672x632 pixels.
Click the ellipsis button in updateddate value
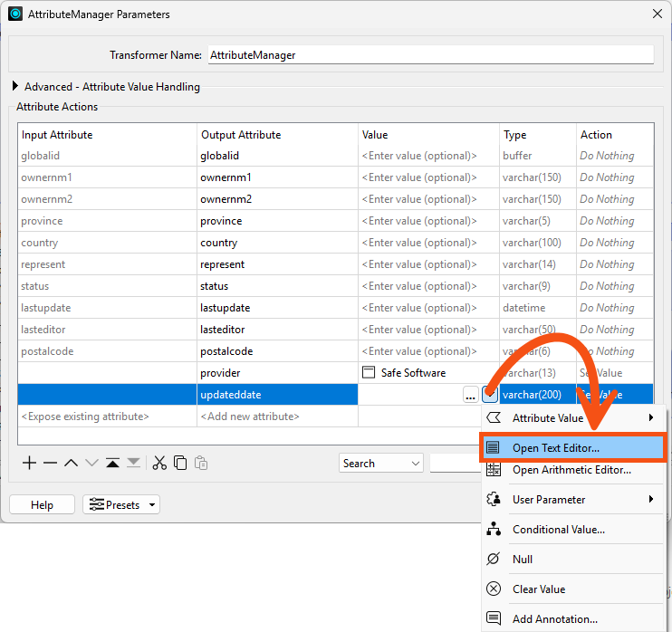pos(470,395)
